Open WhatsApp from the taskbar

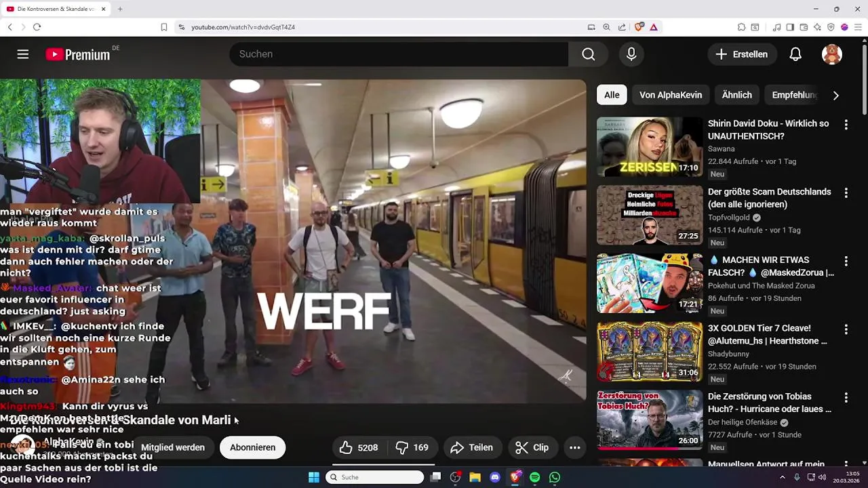point(555,477)
